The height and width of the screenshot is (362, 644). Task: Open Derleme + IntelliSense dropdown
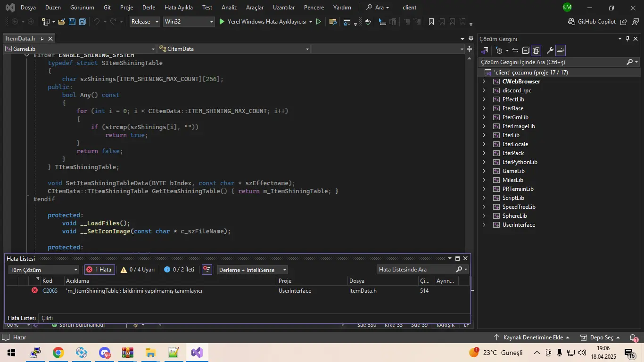[252, 270]
